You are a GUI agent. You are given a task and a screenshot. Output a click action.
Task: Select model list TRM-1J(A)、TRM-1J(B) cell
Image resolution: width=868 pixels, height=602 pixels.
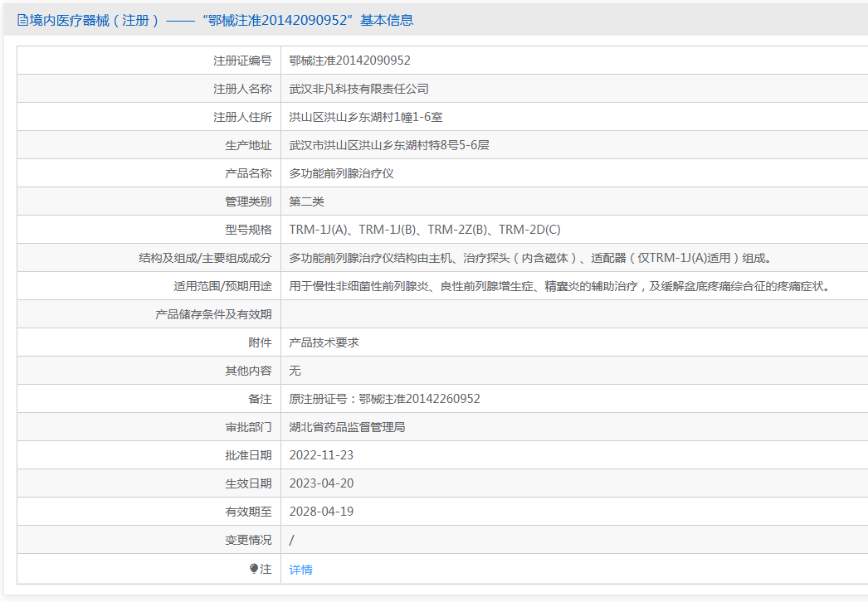425,230
